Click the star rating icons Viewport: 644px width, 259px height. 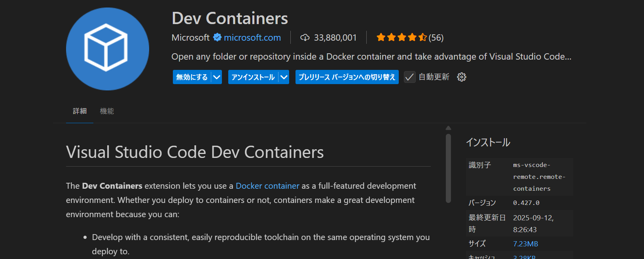(401, 38)
